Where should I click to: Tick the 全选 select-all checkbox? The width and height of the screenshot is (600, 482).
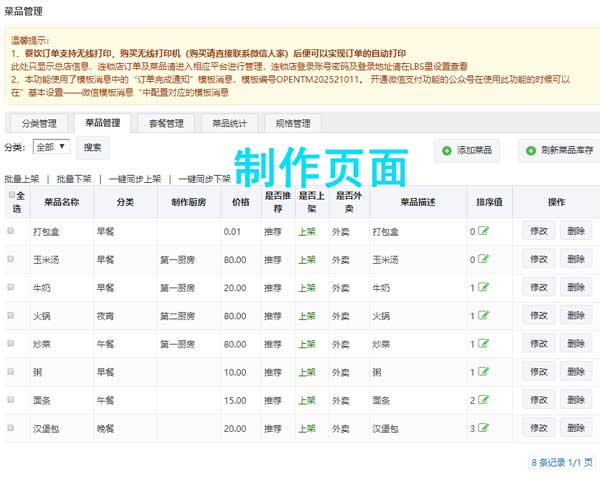[x=12, y=195]
